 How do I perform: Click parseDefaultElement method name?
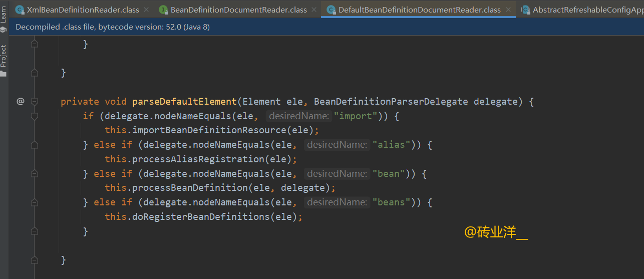184,102
